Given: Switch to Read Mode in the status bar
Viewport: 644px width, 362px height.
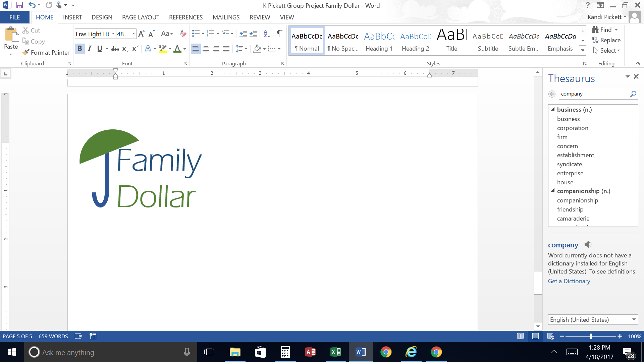Looking at the screenshot, I should pos(521,336).
